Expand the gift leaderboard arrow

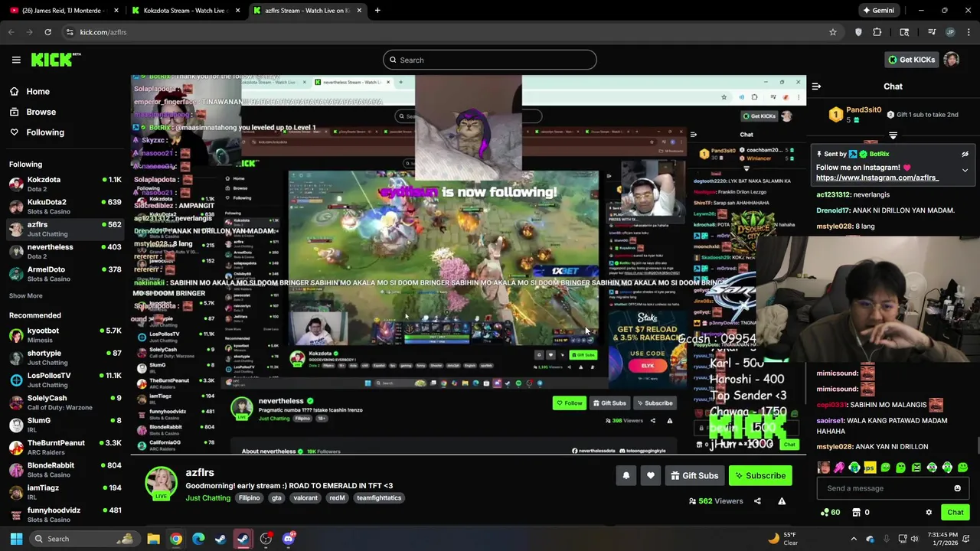893,135
